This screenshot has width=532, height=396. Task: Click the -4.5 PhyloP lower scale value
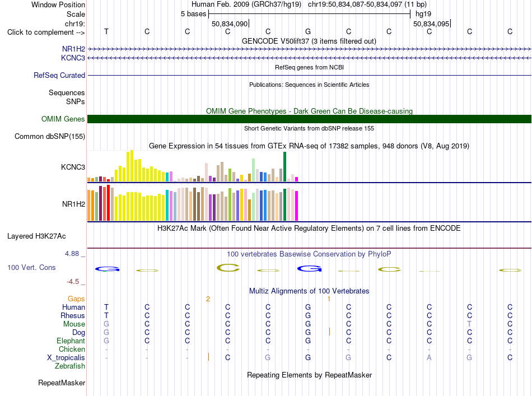click(73, 282)
